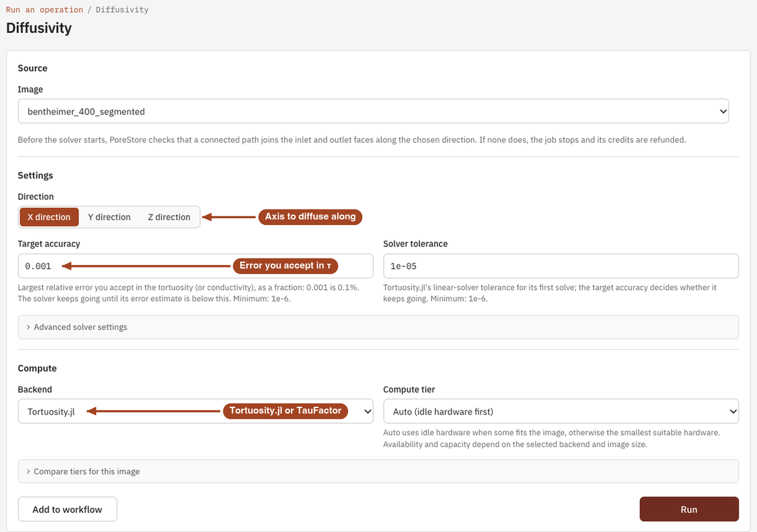The height and width of the screenshot is (532, 757).
Task: Click the connected path check help text
Action: click(352, 140)
